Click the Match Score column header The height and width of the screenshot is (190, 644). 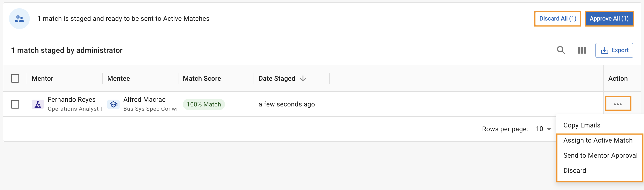click(202, 78)
